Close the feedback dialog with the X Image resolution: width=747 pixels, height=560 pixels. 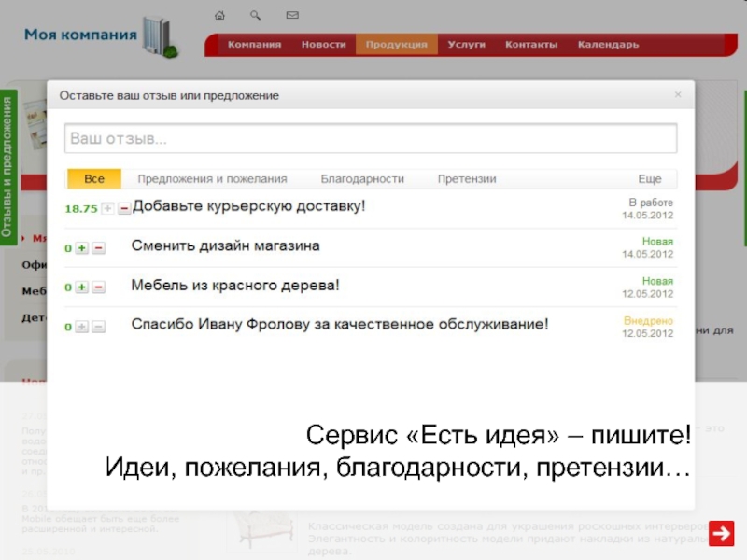[679, 94]
